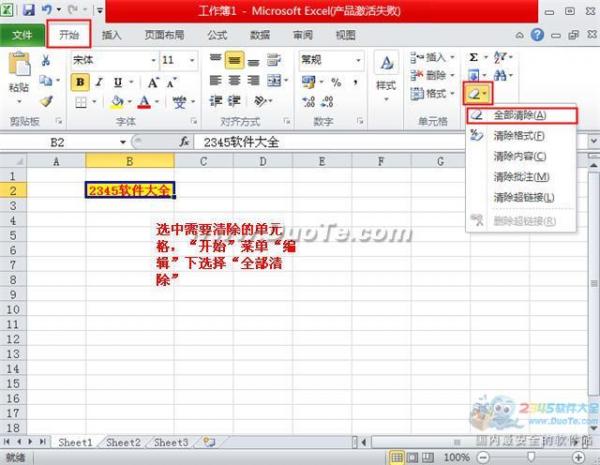Switch to the Sheet2 worksheet tab
The height and width of the screenshot is (465, 600).
click(123, 441)
